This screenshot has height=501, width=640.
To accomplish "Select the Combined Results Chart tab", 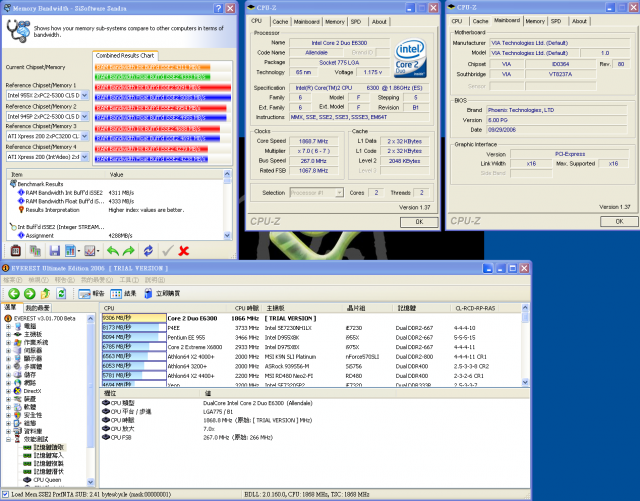I will pos(125,56).
